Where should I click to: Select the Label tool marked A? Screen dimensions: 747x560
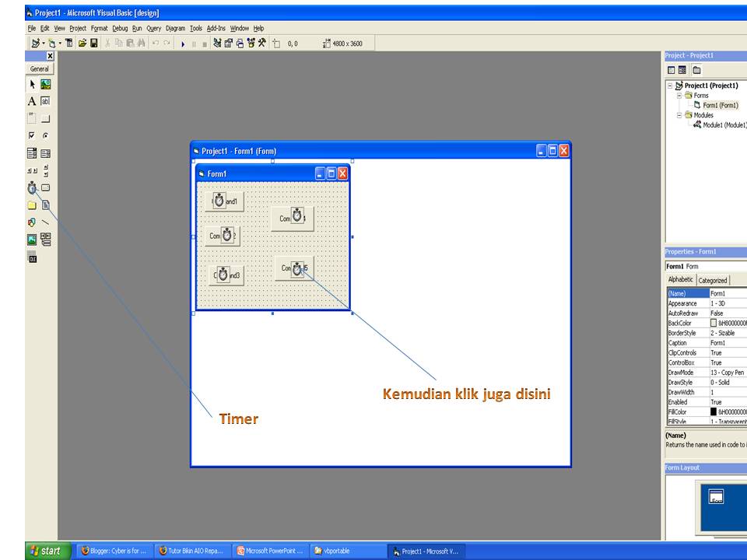pos(32,101)
